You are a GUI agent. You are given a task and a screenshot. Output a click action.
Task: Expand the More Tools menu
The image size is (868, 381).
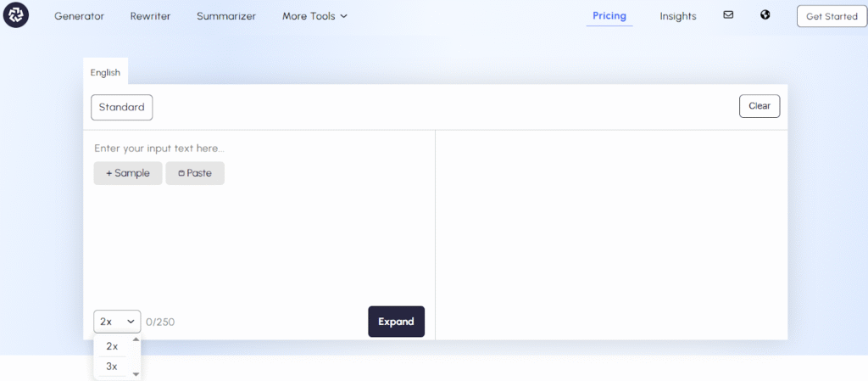click(314, 16)
